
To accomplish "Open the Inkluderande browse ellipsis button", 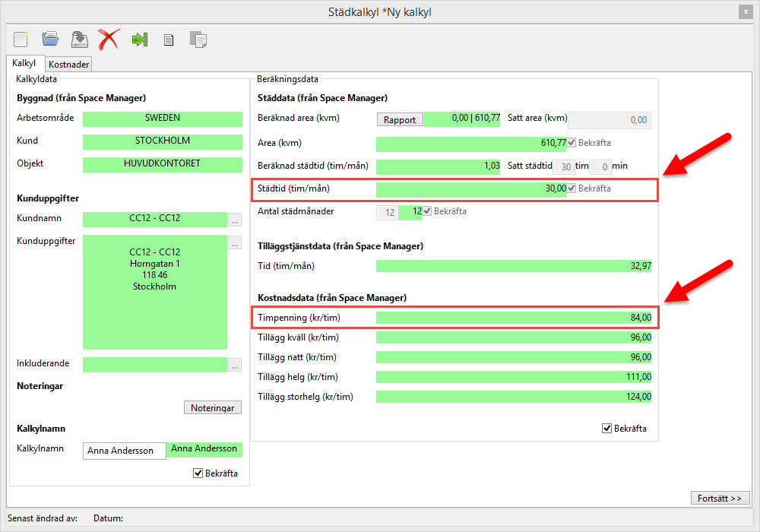I will [235, 365].
